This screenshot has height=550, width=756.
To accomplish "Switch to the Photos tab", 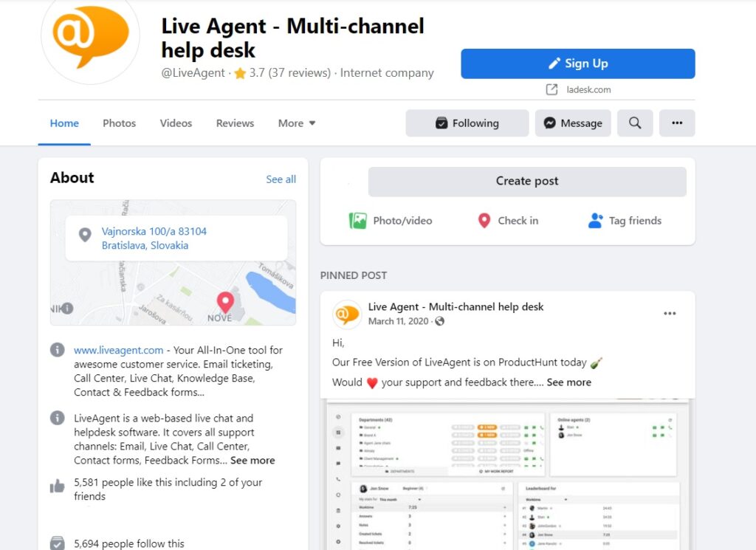I will tap(119, 123).
